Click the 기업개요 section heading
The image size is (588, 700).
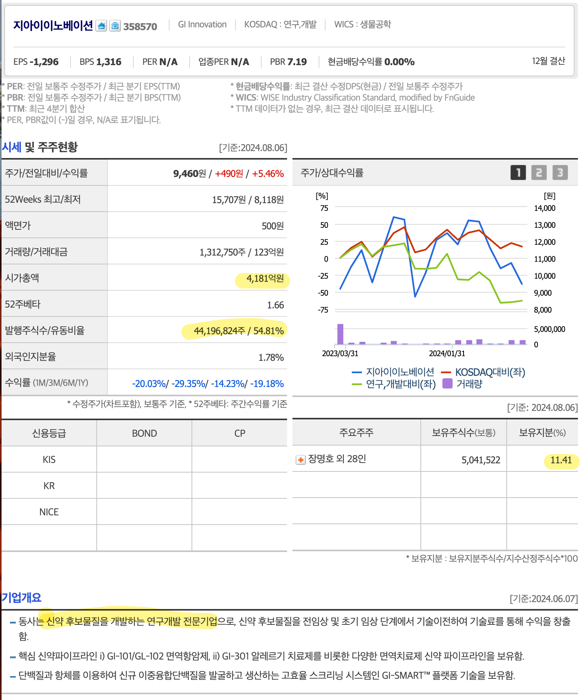tap(21, 597)
